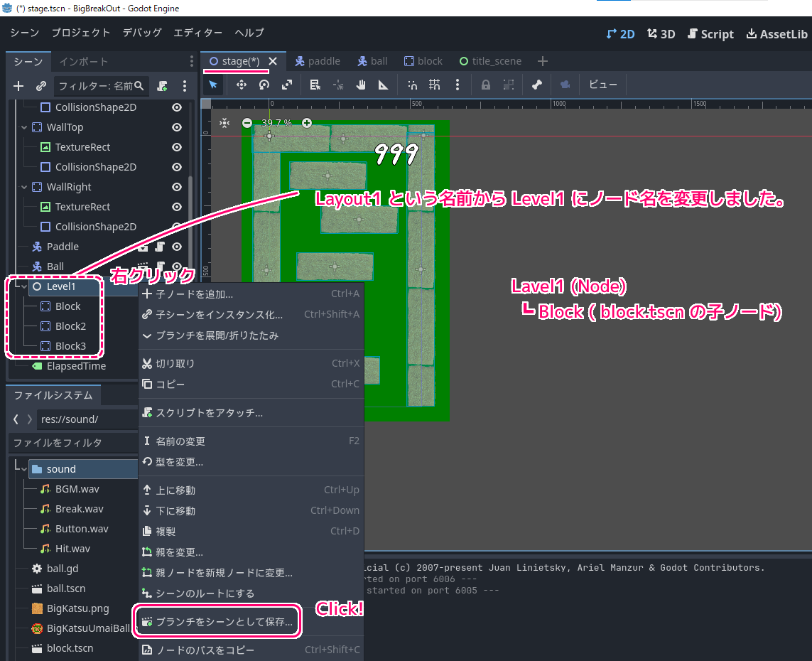The image size is (812, 661).
Task: Switch to 3D workspace
Action: [661, 34]
